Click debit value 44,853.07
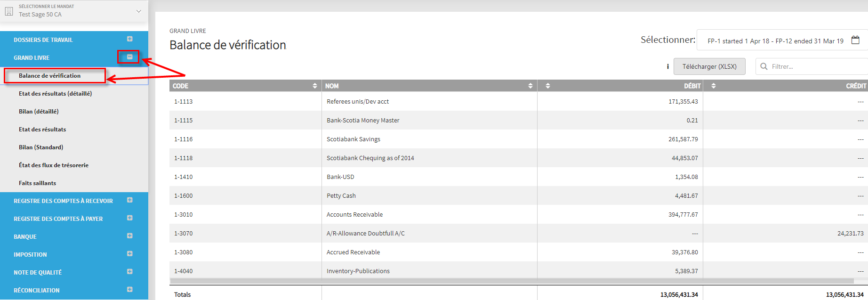This screenshot has width=868, height=300. (x=685, y=158)
